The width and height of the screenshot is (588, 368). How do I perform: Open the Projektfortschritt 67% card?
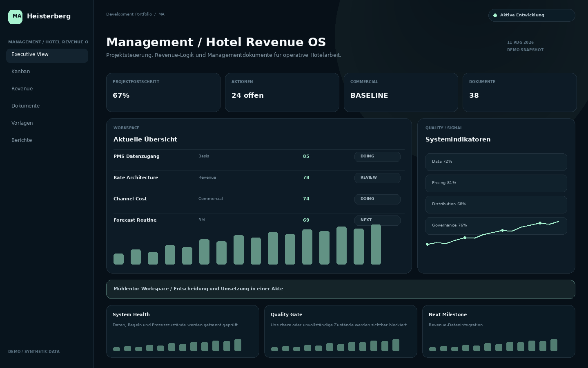pyautogui.click(x=163, y=92)
